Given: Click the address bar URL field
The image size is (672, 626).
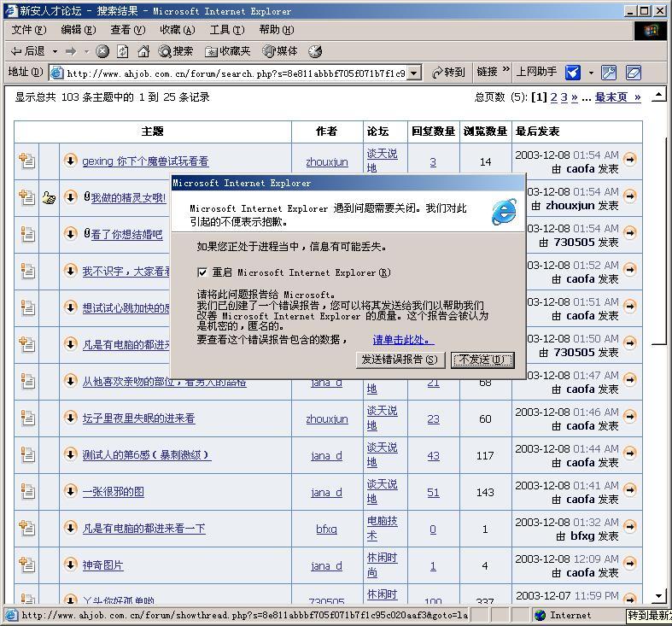Looking at the screenshot, I should pos(236,73).
